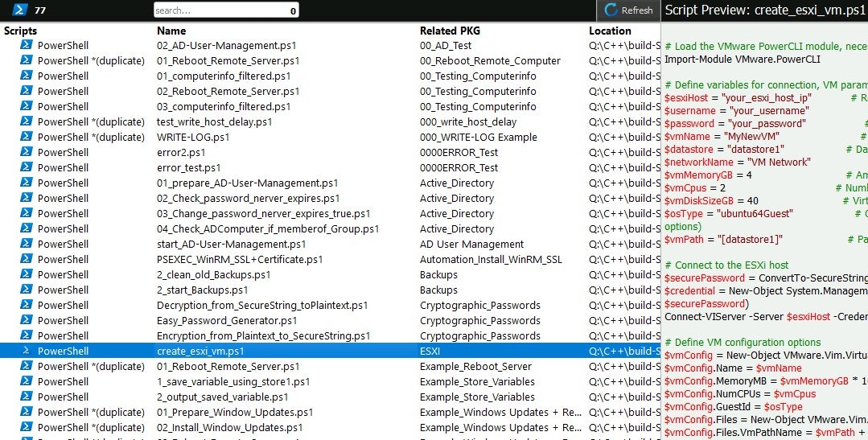Click PowerShell icon for 01_prepare_AD-User-Management.ps1 row

tap(26, 182)
